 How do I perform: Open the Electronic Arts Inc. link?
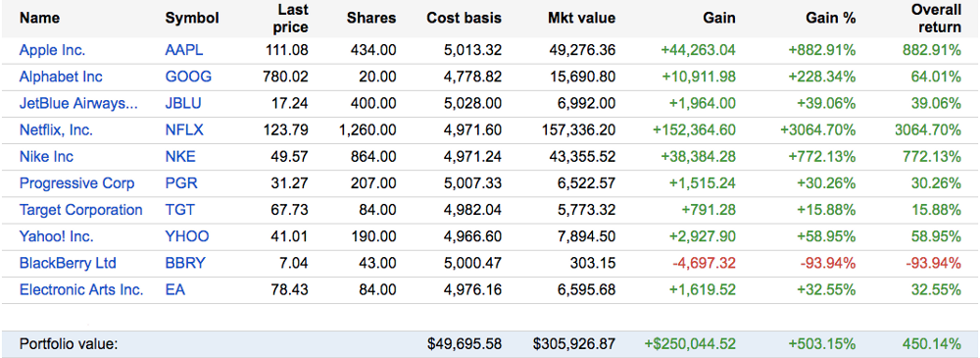[81, 289]
